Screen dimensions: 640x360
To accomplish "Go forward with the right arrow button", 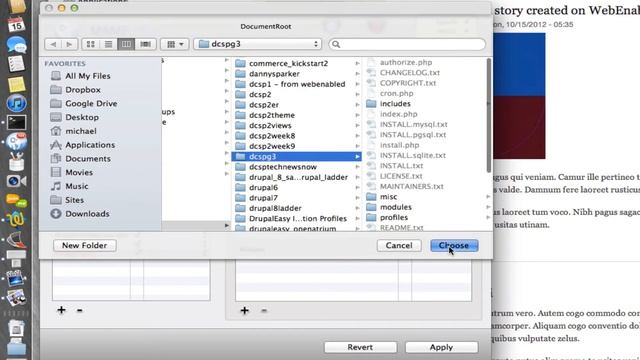I will tap(69, 44).
